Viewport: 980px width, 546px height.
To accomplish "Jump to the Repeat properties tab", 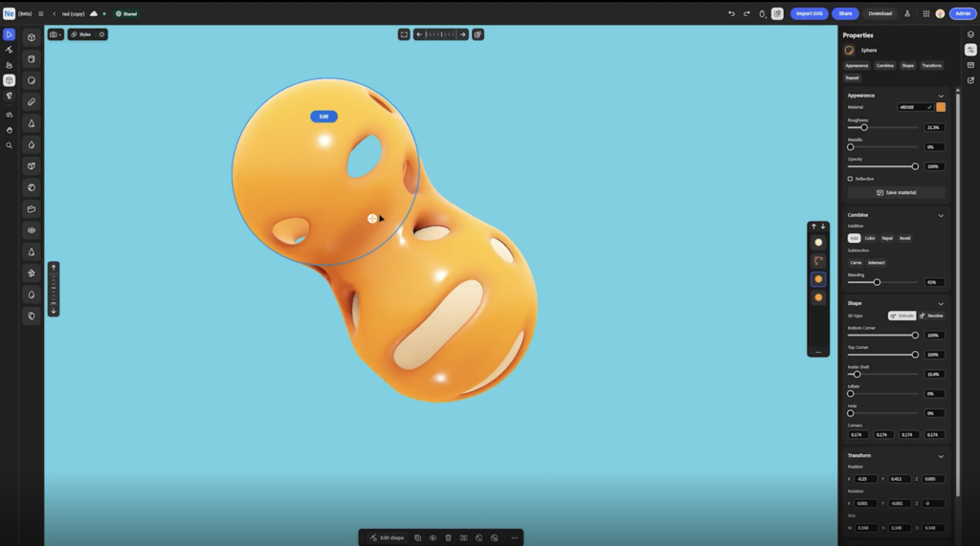I will [x=852, y=78].
